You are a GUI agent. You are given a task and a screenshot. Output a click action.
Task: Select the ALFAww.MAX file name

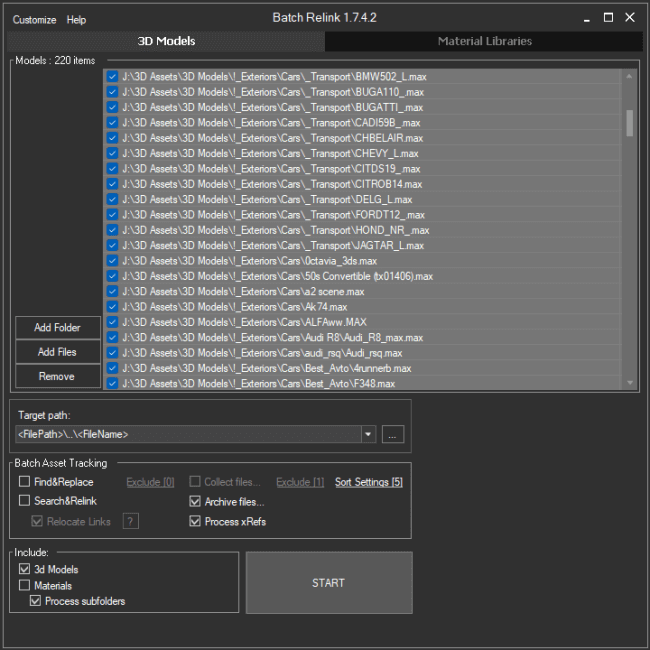coord(335,323)
